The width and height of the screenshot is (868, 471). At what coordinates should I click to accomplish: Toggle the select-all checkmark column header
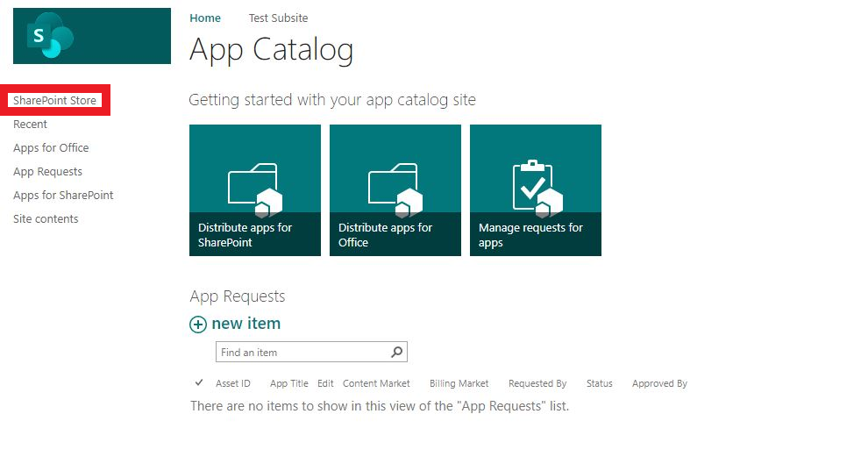click(199, 383)
